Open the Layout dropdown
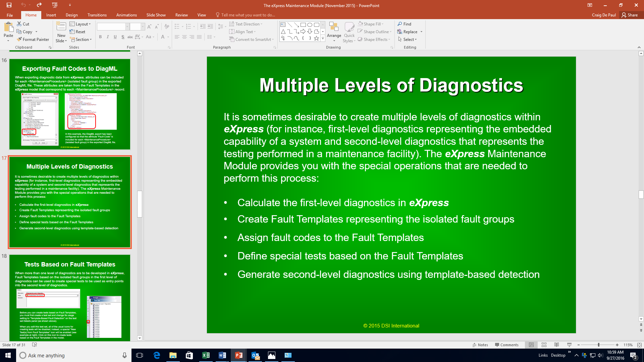 tap(80, 24)
